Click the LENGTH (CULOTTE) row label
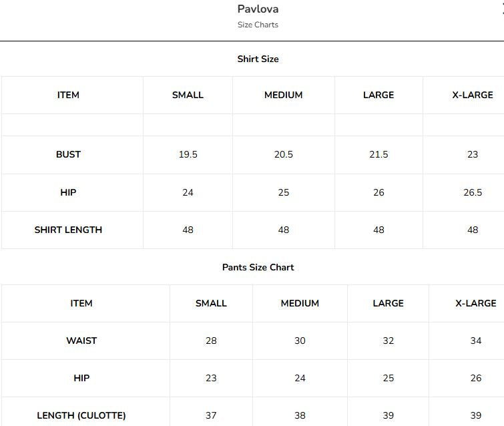 click(81, 415)
